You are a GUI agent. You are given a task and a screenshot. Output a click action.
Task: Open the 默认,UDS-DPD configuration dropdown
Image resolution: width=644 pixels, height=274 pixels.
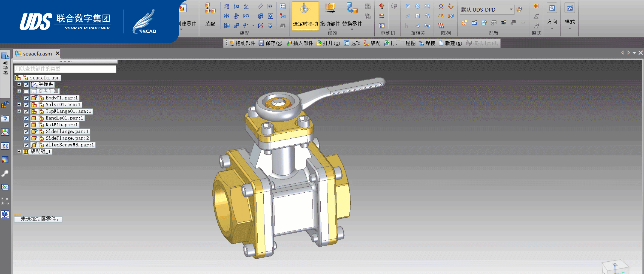(x=511, y=10)
